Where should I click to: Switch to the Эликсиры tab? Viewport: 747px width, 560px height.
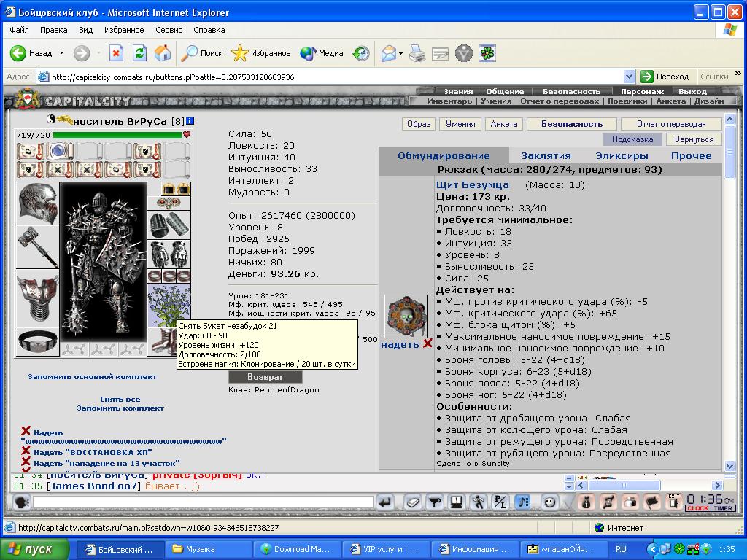coord(622,156)
